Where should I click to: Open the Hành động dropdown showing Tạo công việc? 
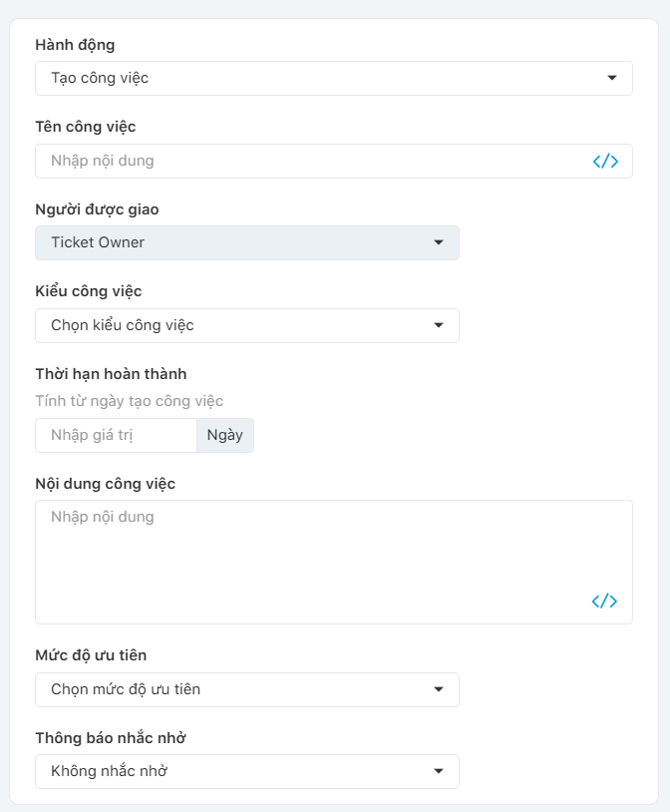click(319, 78)
